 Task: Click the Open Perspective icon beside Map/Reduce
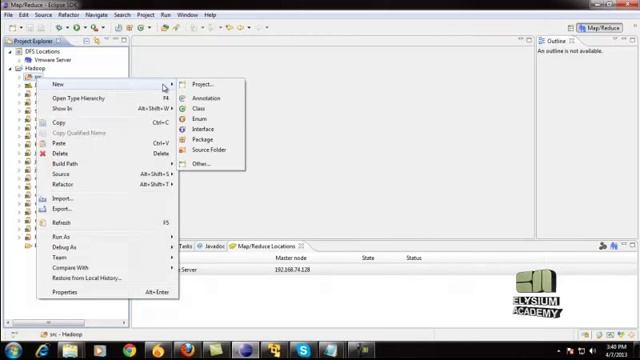pyautogui.click(x=571, y=28)
